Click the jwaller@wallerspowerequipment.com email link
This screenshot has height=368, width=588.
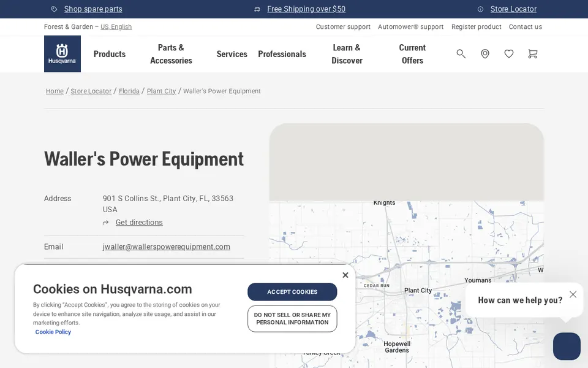coord(167,247)
